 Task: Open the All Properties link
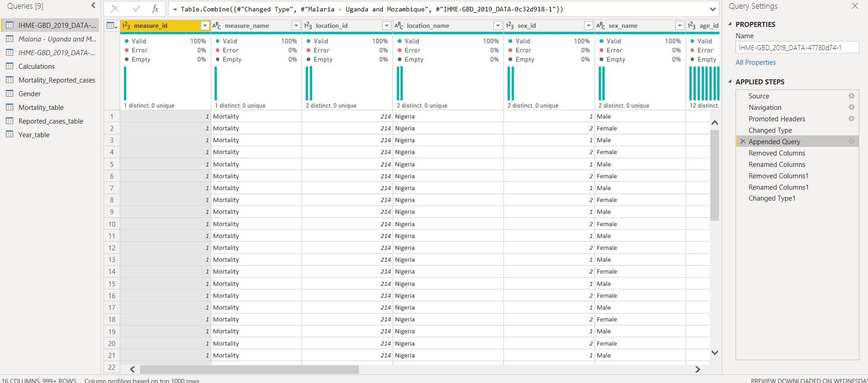click(755, 62)
